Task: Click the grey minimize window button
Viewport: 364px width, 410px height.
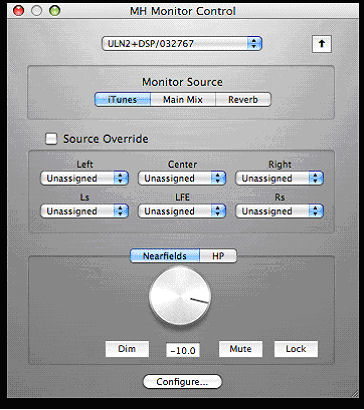Action: click(x=37, y=11)
